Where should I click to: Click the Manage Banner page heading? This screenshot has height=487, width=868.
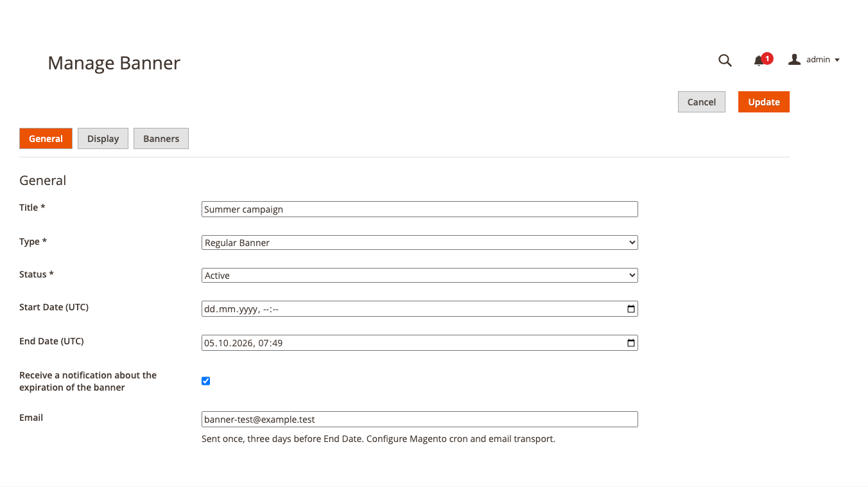[x=114, y=63]
